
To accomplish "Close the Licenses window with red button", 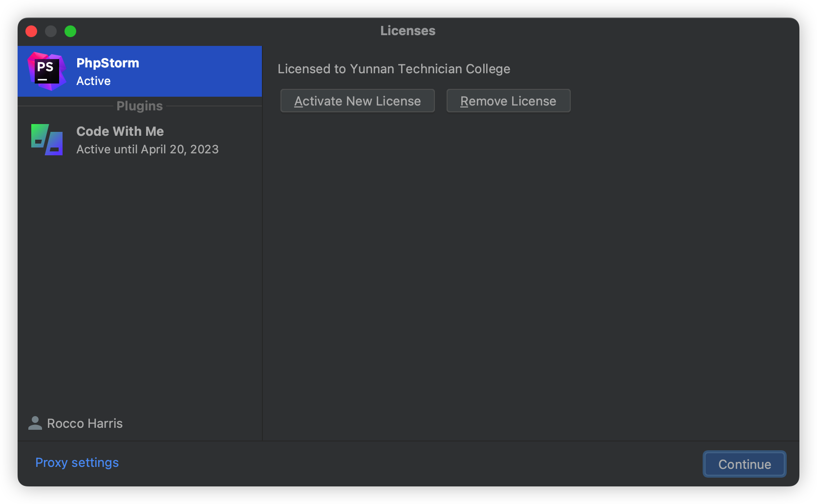I will pyautogui.click(x=31, y=31).
